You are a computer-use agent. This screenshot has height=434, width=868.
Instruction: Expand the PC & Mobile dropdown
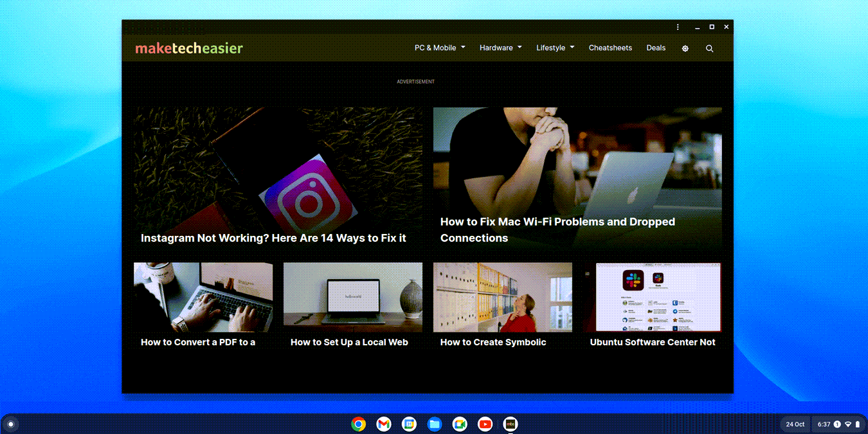point(440,48)
